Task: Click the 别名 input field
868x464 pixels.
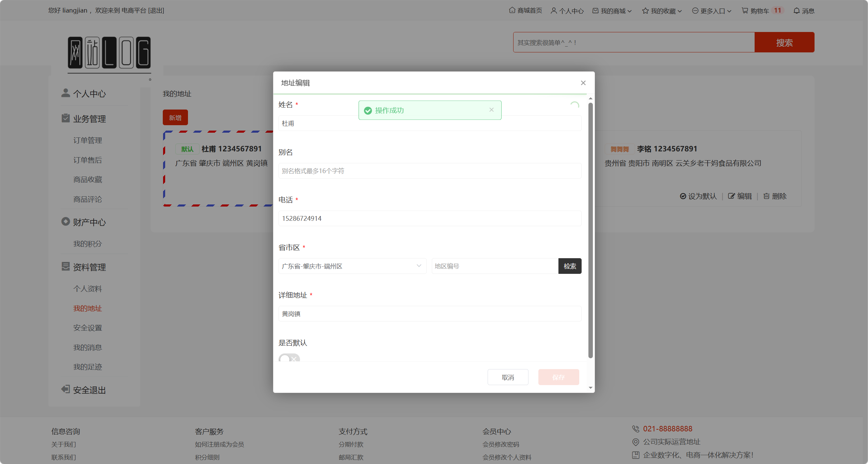Action: [430, 171]
